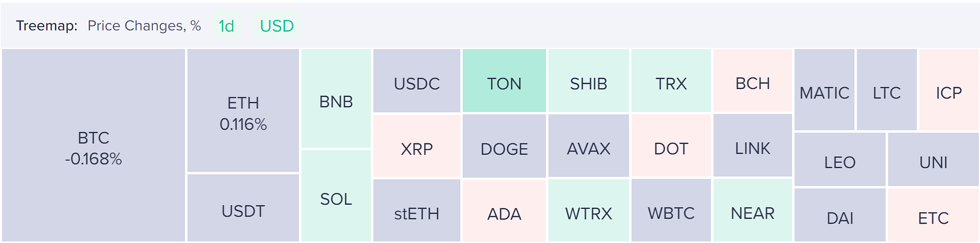The height and width of the screenshot is (243, 980).
Task: Select the USDT tile
Action: coord(243,208)
